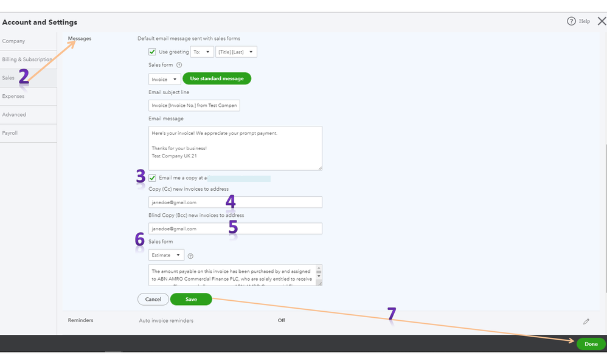Viewport: 607px width, 364px height.
Task: Click the help icon beside the Estimate dropdown
Action: (191, 256)
